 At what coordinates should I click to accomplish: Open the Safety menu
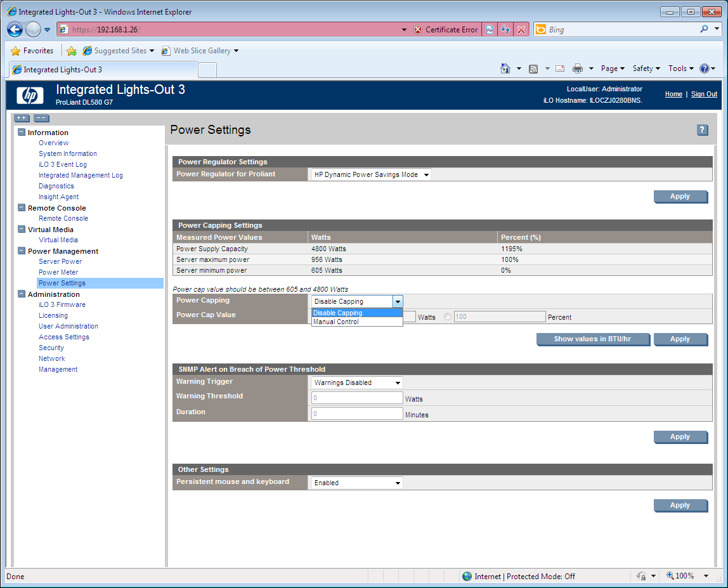click(646, 69)
